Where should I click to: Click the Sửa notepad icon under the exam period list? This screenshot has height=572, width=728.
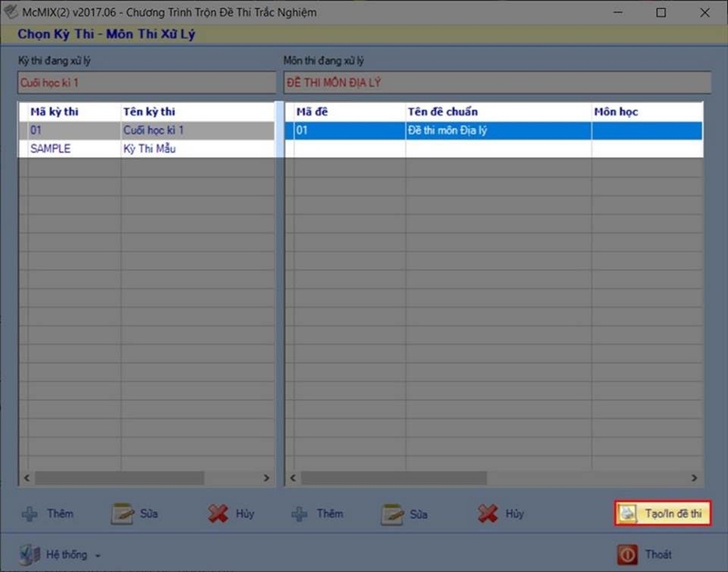(122, 514)
